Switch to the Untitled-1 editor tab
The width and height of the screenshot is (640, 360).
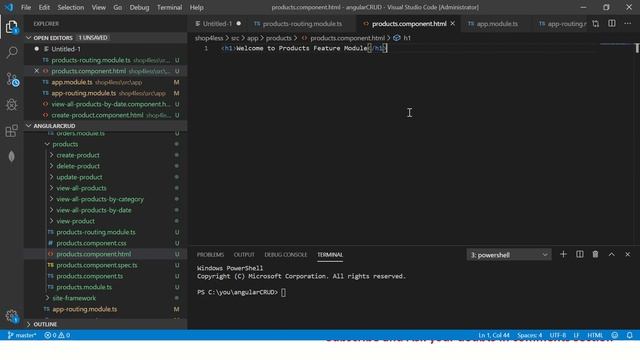pos(217,24)
